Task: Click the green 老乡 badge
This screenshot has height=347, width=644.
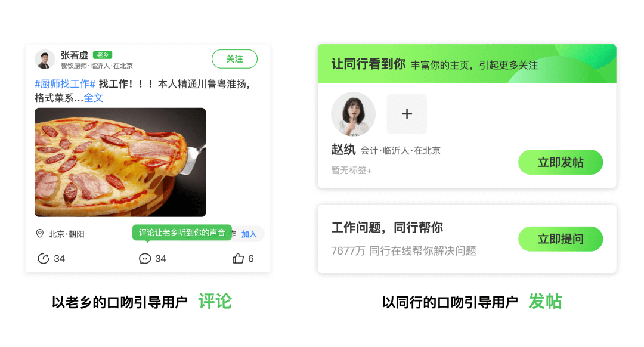Action: [x=103, y=55]
